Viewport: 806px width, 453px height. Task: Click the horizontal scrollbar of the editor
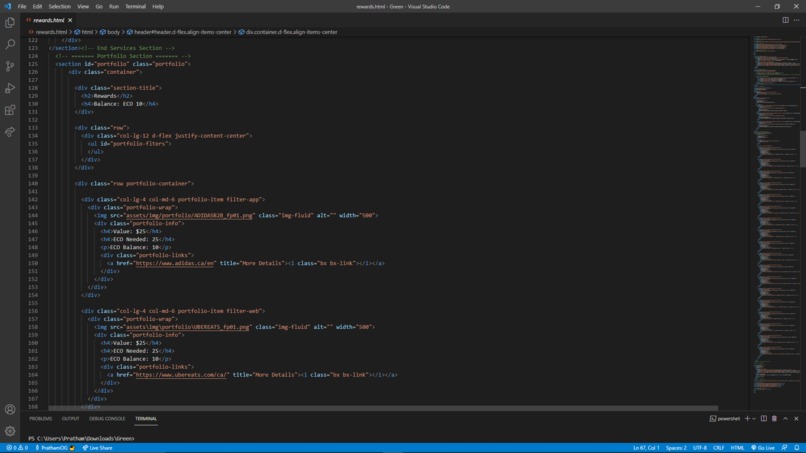(x=383, y=408)
